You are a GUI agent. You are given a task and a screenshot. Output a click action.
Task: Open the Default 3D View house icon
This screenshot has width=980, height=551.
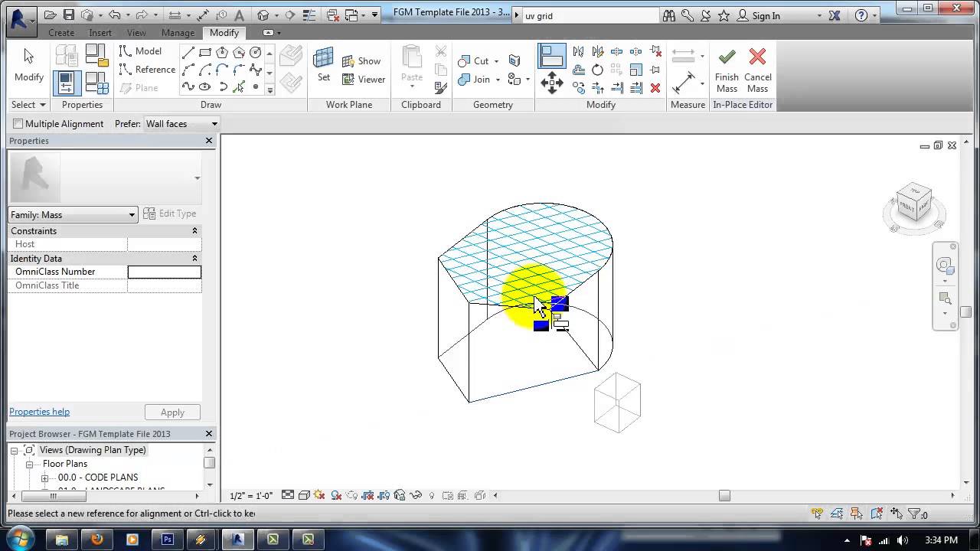(x=263, y=15)
